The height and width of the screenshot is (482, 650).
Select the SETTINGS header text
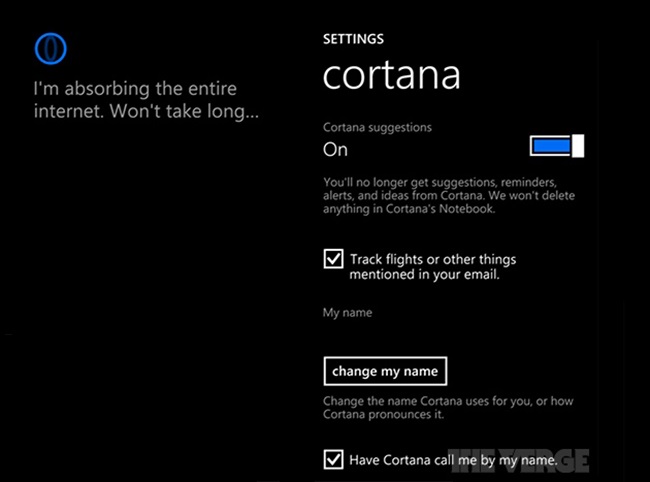click(353, 39)
